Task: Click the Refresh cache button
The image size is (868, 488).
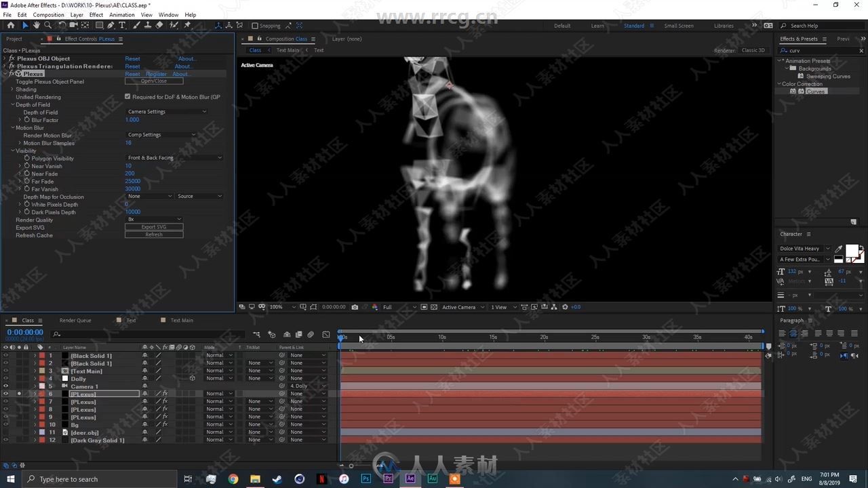Action: 154,235
